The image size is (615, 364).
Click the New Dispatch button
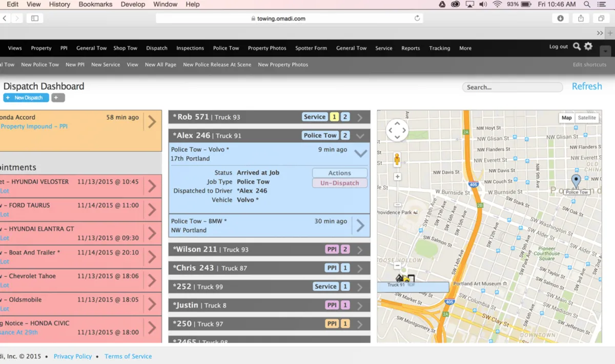coord(26,98)
